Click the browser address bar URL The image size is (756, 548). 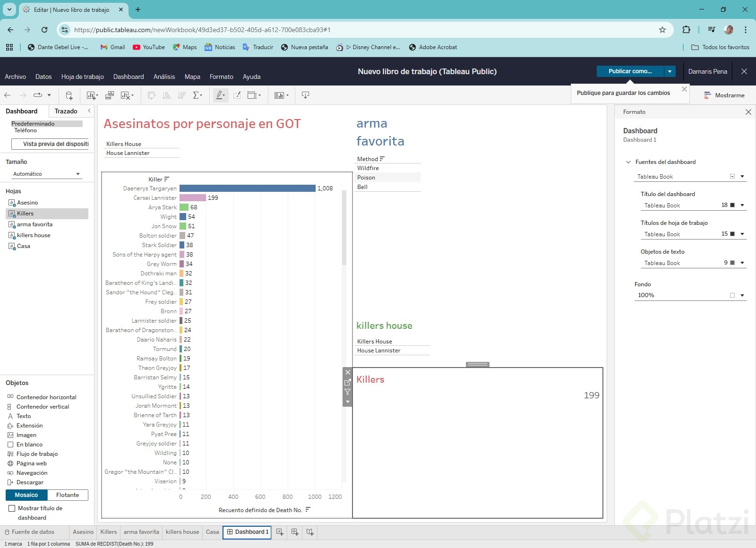[202, 30]
